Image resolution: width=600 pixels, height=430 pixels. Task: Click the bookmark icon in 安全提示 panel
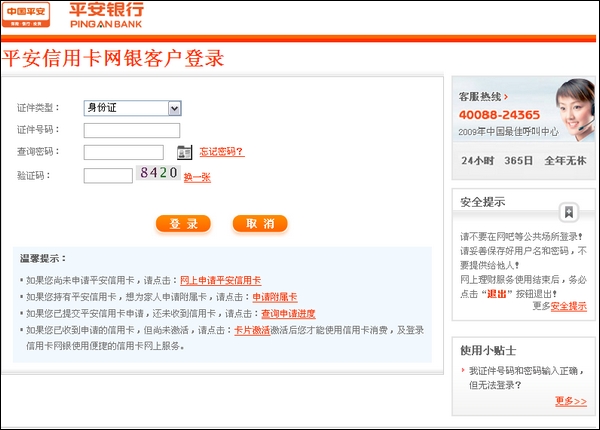[569, 212]
